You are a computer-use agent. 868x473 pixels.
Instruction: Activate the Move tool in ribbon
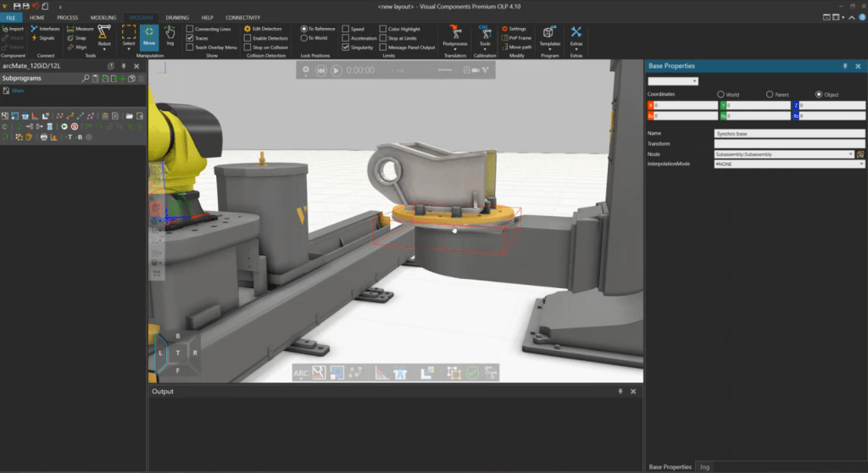point(149,35)
